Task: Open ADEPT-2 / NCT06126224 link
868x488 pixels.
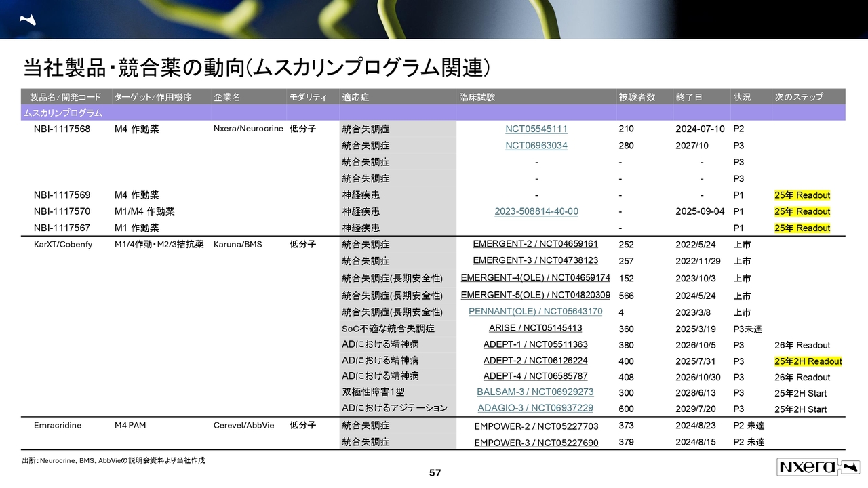Action: pyautogui.click(x=535, y=361)
